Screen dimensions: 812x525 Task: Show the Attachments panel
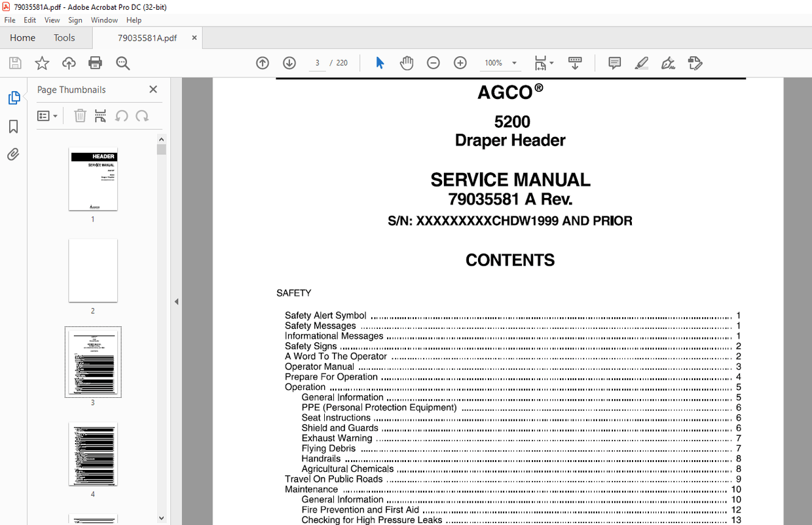tap(14, 154)
